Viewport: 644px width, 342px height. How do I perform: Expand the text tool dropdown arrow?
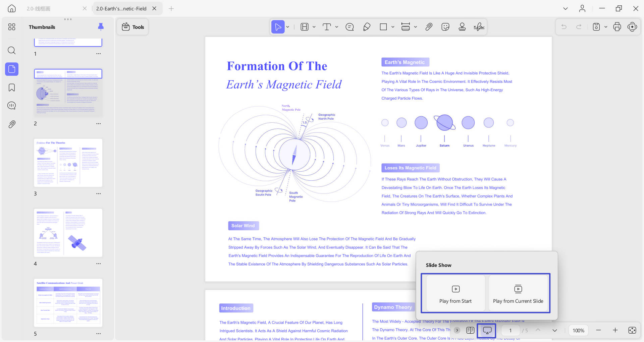(x=337, y=27)
